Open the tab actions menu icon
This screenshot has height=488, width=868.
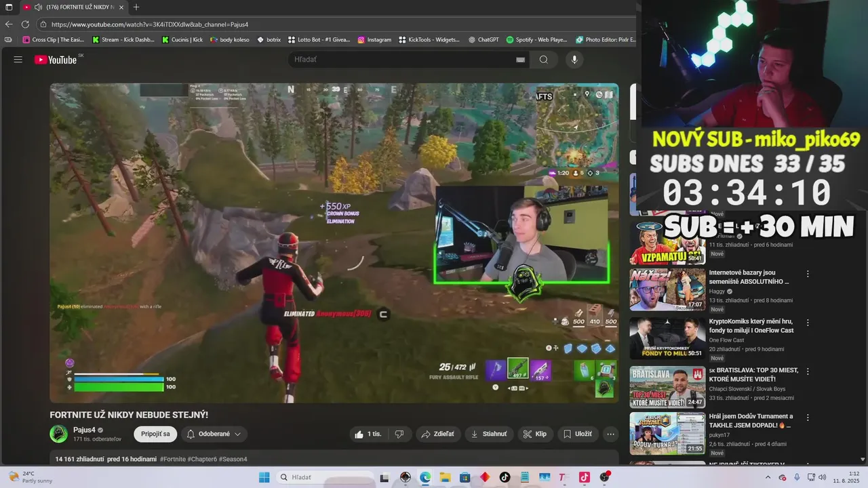click(x=9, y=7)
